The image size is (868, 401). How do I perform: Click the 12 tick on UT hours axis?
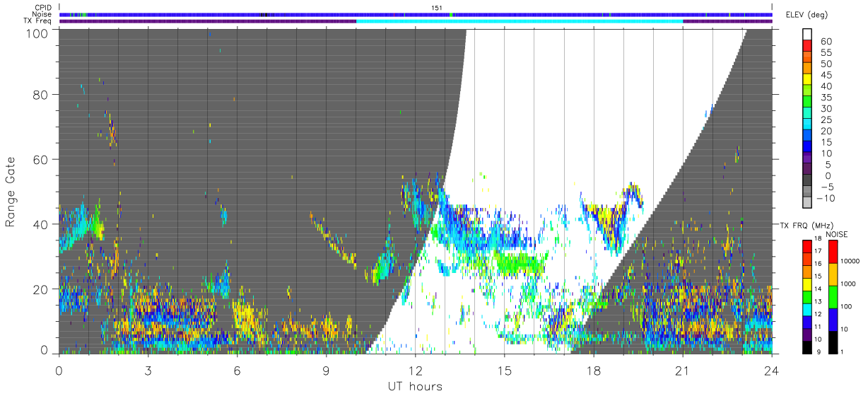pyautogui.click(x=415, y=370)
